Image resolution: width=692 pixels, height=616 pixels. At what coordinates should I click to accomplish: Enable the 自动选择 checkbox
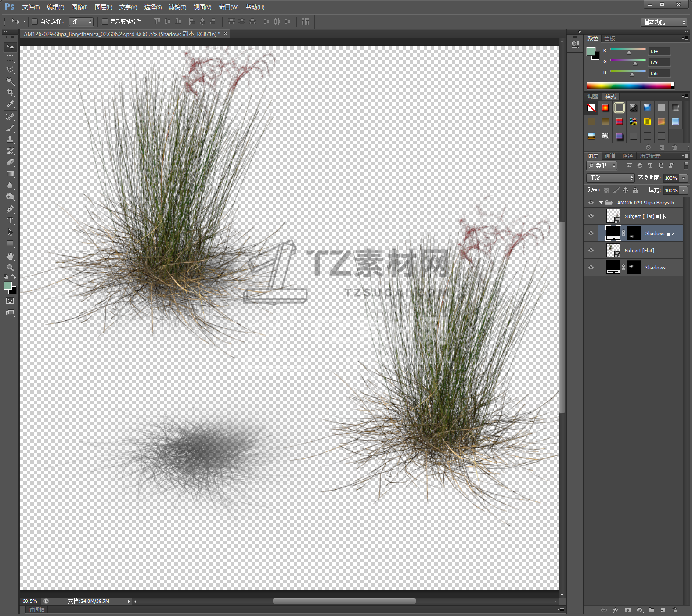35,21
